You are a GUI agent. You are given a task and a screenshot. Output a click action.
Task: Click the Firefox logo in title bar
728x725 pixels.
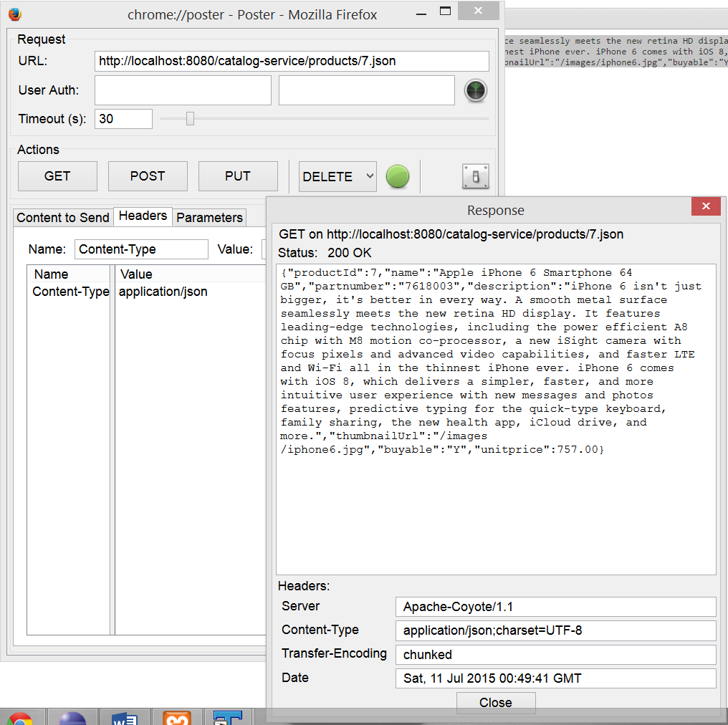click(x=15, y=14)
